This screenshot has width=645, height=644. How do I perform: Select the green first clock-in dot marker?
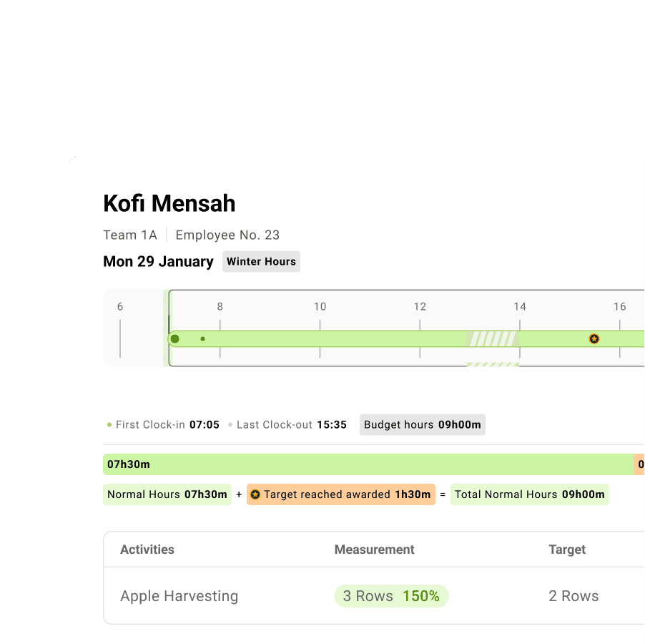pyautogui.click(x=174, y=338)
